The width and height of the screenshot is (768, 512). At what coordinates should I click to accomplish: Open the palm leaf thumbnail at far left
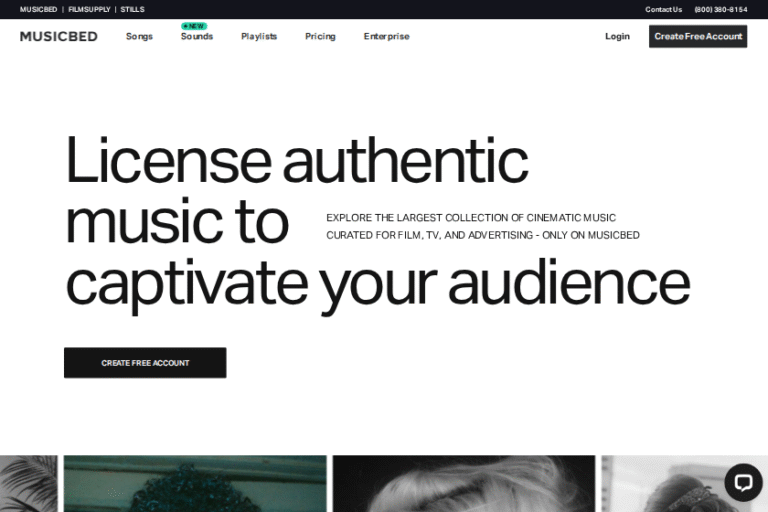click(28, 484)
